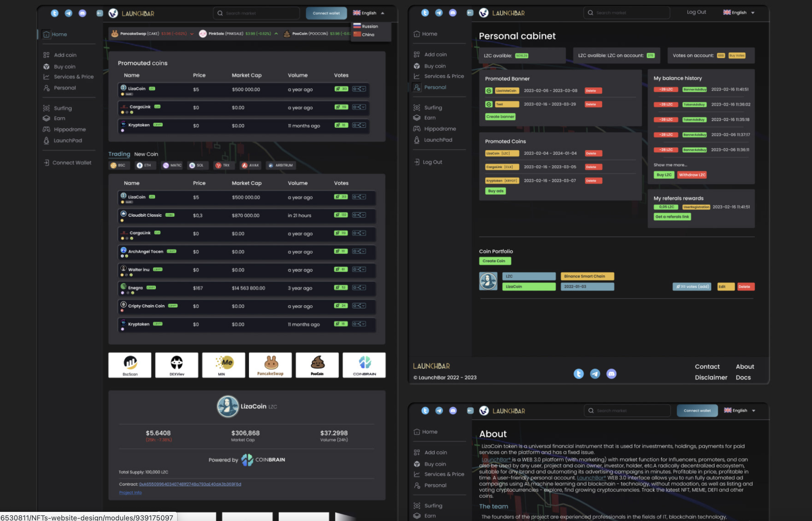The height and width of the screenshot is (521, 812).
Task: Click the LizaCoin avatar in Coin Portfolio
Action: [x=488, y=281]
